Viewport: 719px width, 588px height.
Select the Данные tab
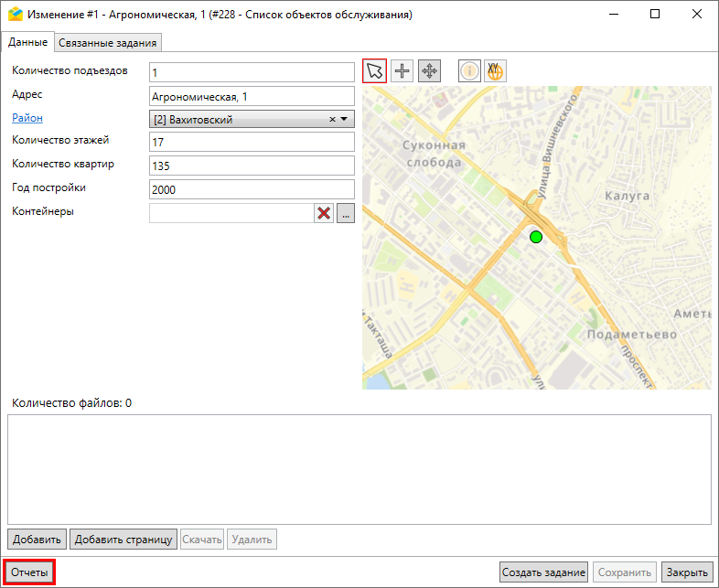pyautogui.click(x=27, y=42)
